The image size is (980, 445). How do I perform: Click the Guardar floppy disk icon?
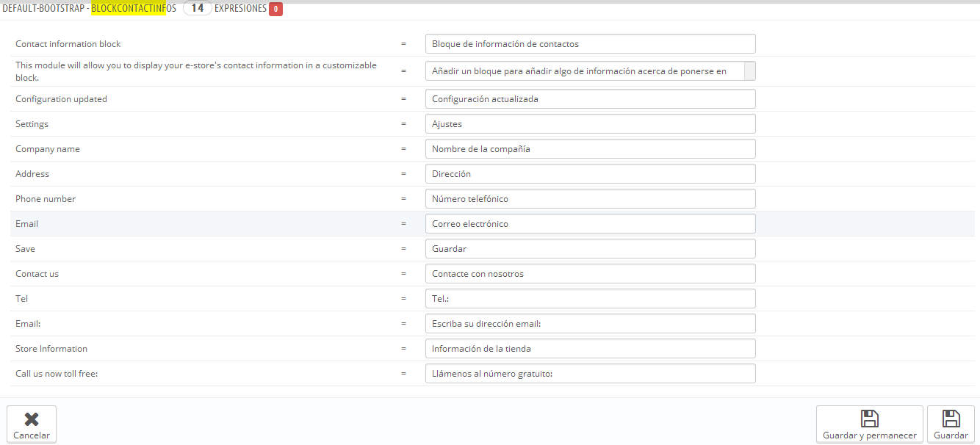tap(951, 419)
